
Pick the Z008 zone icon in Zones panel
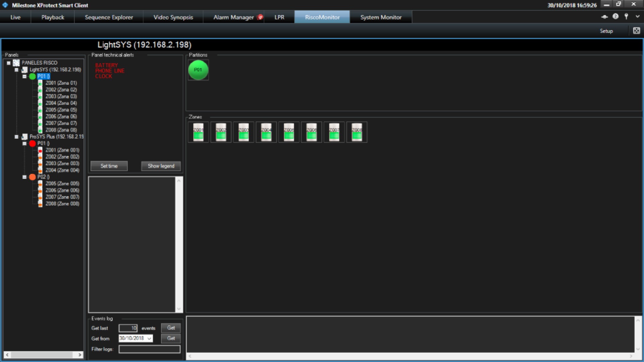(357, 132)
